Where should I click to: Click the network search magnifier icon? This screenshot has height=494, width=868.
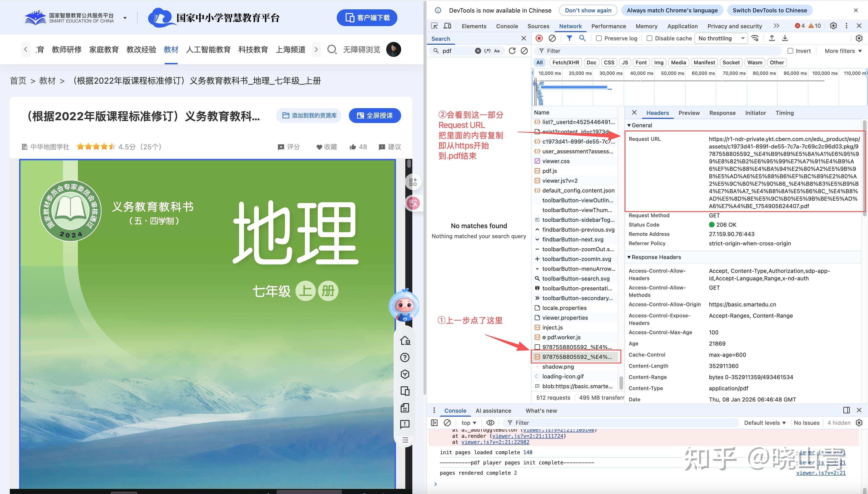point(582,38)
